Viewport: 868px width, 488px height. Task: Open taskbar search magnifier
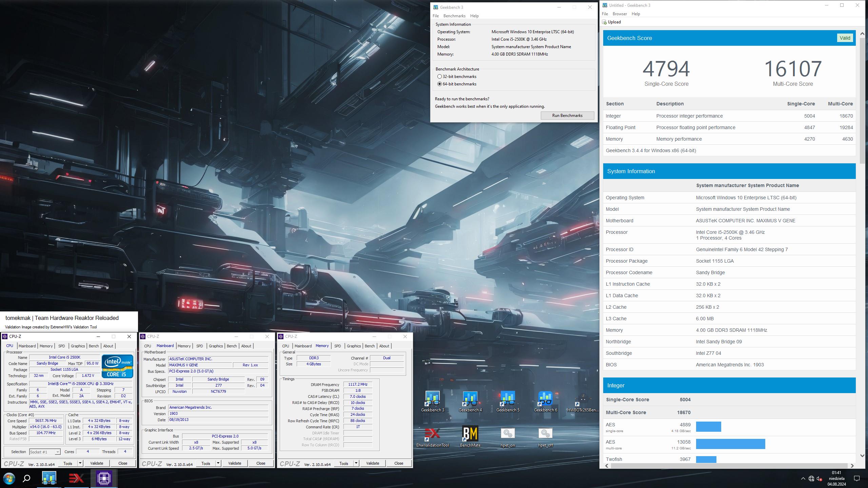coord(26,479)
